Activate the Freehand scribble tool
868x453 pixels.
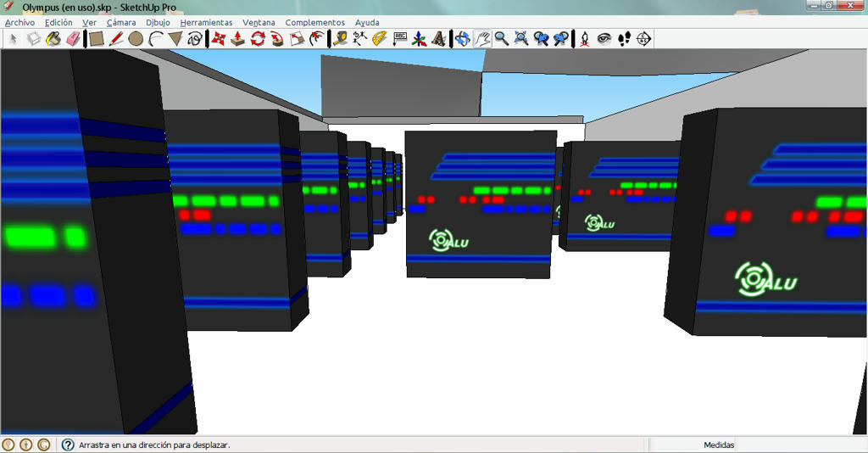[x=195, y=39]
